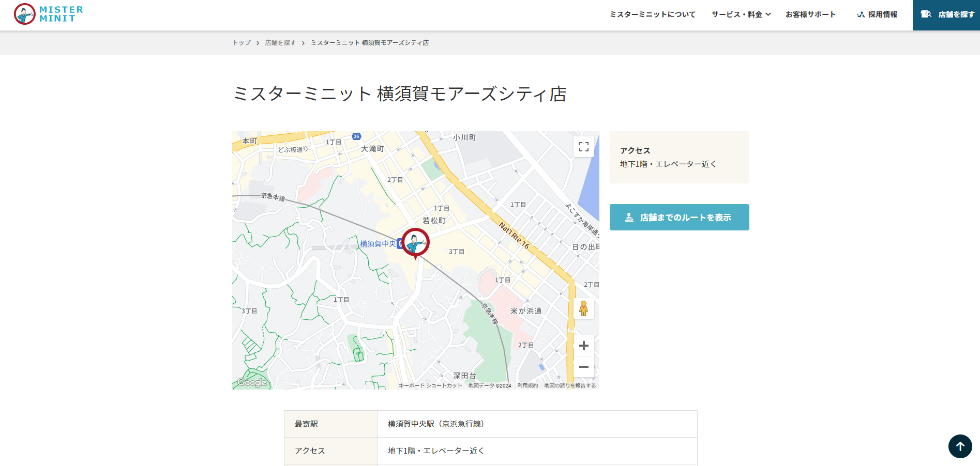Click the 小川町 label on the map
The width and height of the screenshot is (980, 466).
point(464,137)
